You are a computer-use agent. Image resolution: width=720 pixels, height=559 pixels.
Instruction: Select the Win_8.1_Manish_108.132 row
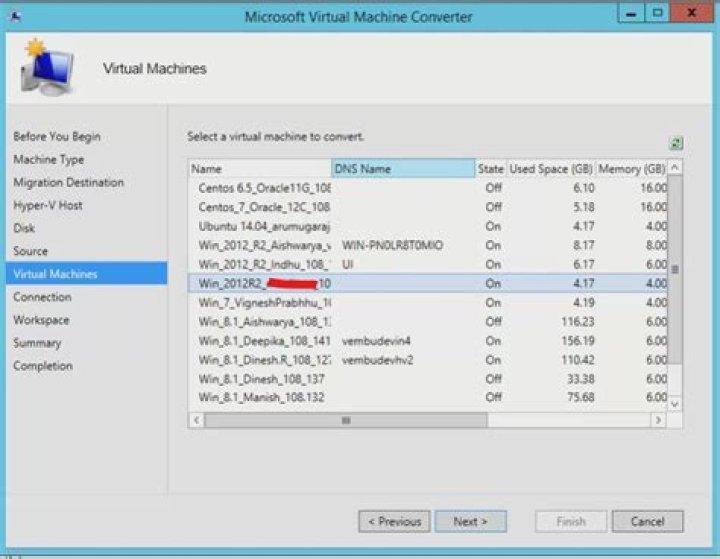coord(265,398)
